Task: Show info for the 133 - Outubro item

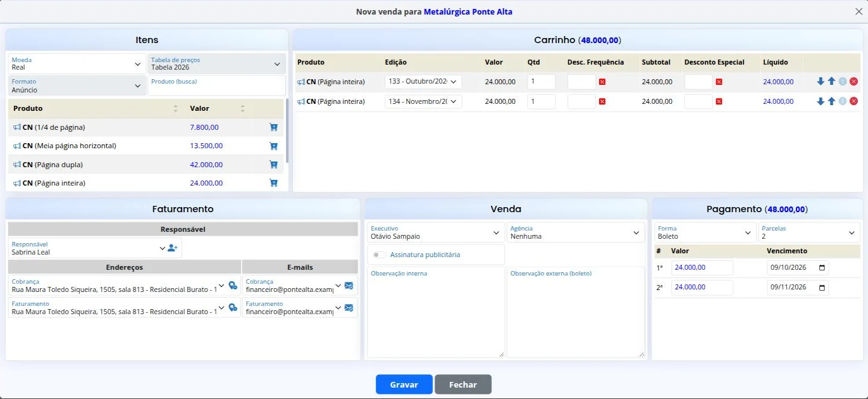Action: [842, 82]
